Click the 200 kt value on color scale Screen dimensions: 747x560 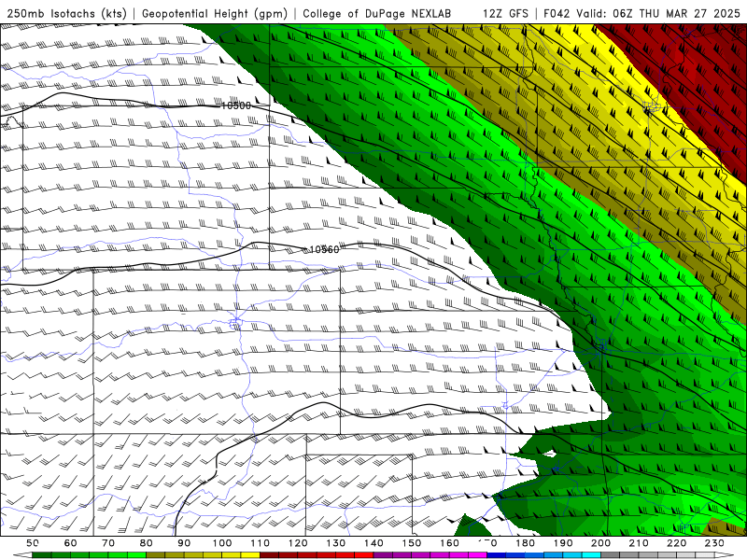601,543
